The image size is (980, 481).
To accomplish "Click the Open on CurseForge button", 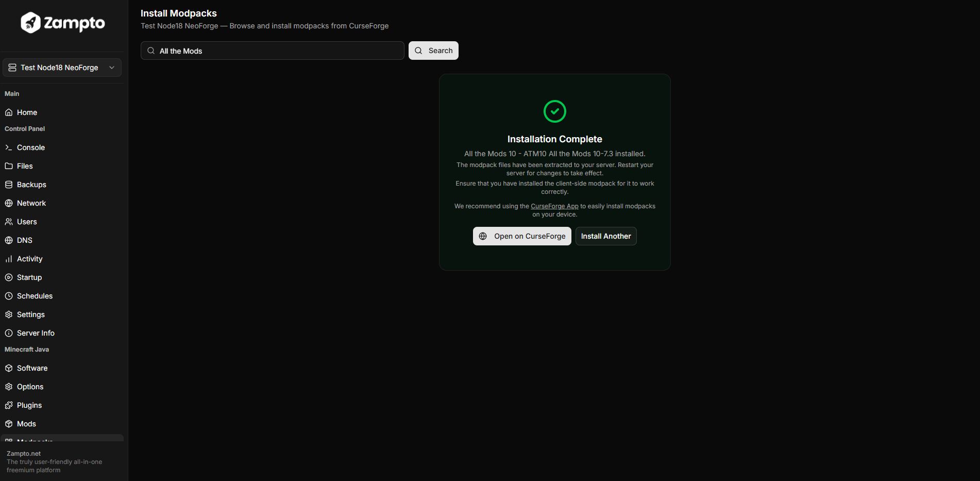I will tap(522, 236).
